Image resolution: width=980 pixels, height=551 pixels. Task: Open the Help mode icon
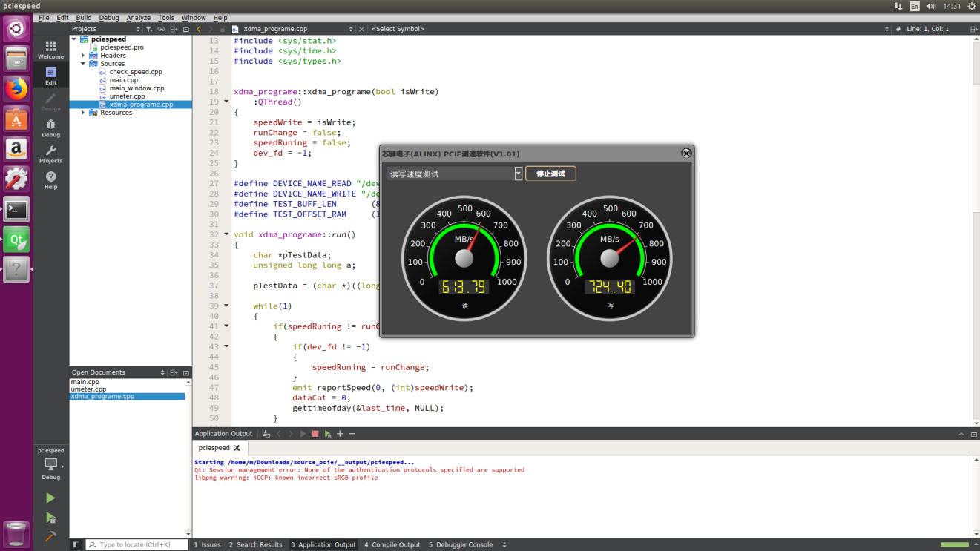[x=50, y=179]
